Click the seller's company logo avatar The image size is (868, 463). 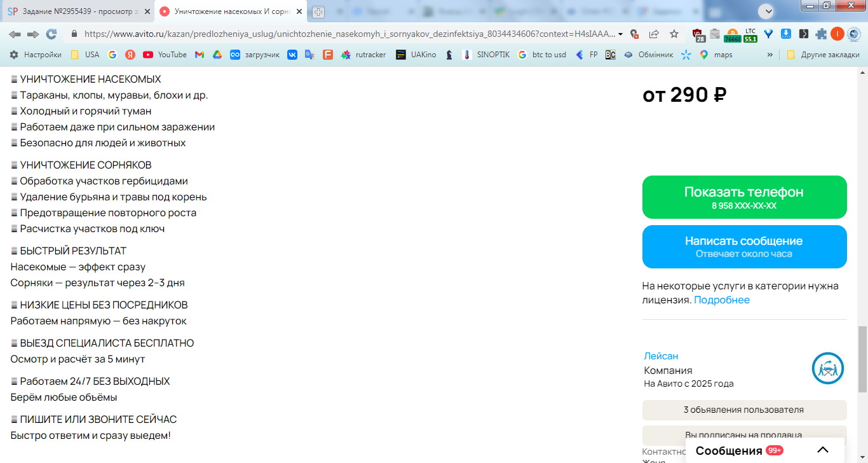[x=827, y=368]
